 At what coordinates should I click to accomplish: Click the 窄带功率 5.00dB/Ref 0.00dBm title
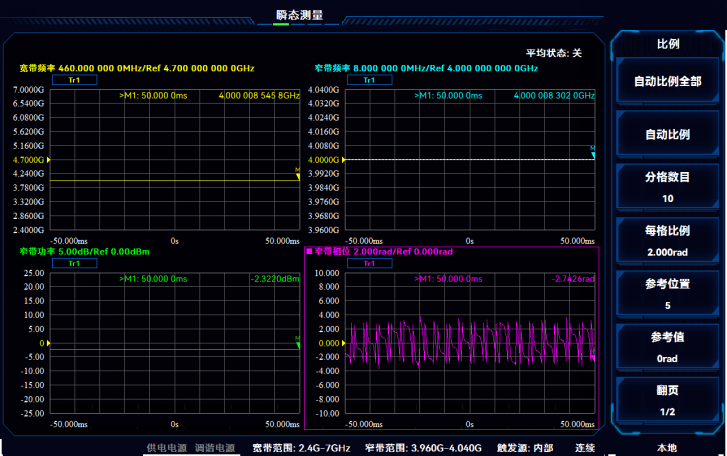click(84, 252)
